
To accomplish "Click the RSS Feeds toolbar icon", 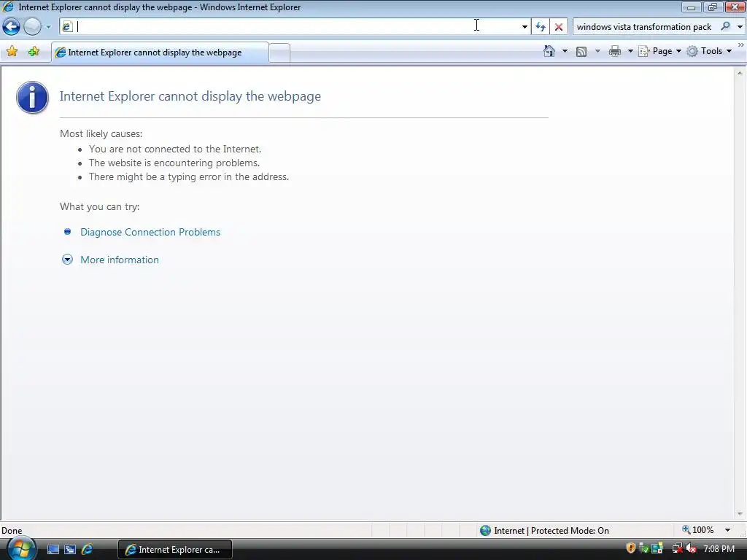I will tap(581, 52).
